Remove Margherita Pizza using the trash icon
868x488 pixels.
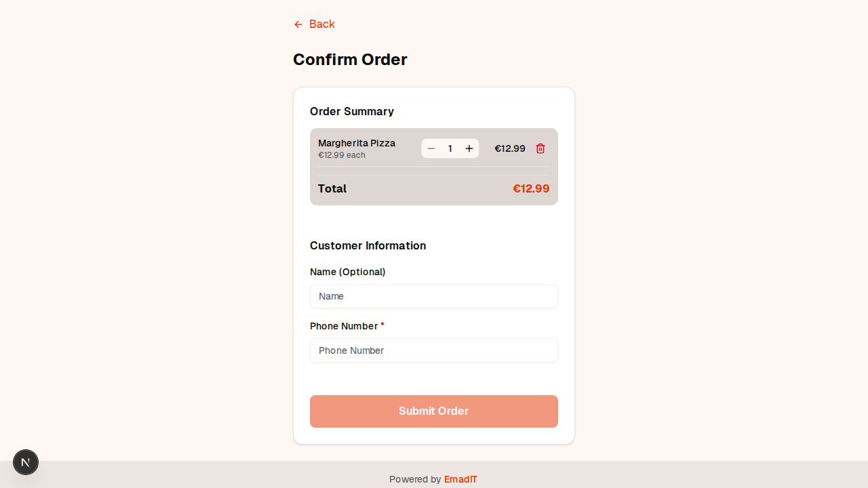540,148
